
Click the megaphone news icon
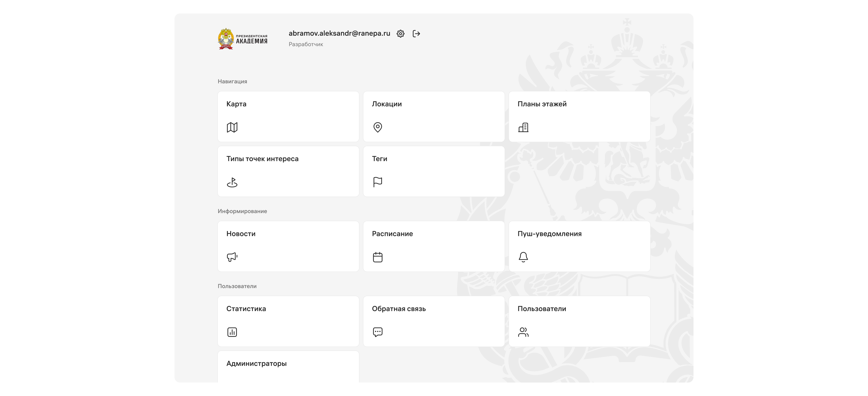(x=232, y=257)
